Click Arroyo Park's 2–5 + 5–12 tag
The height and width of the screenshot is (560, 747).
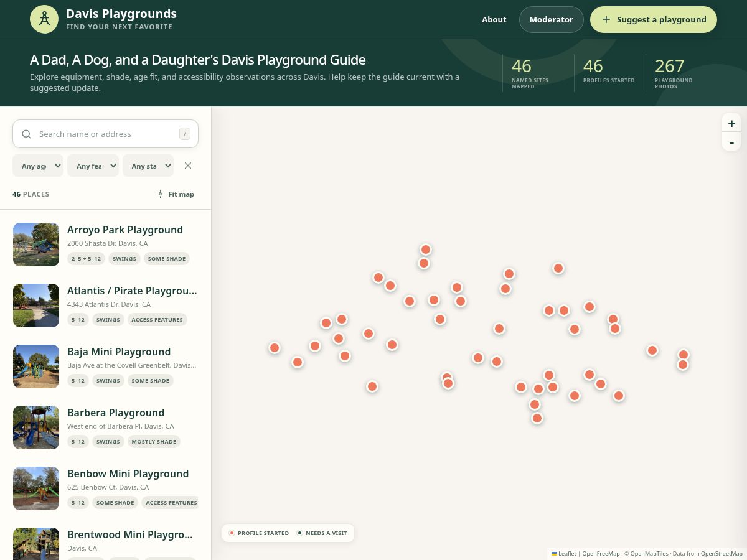pos(86,259)
